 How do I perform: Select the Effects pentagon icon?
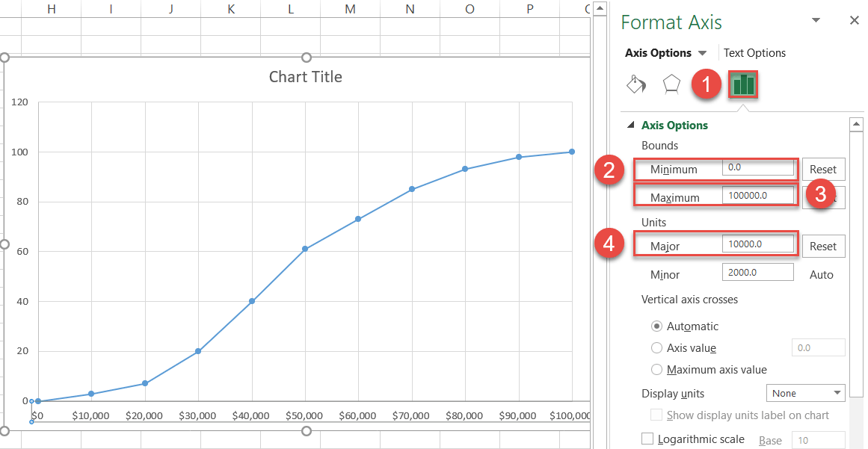point(671,84)
